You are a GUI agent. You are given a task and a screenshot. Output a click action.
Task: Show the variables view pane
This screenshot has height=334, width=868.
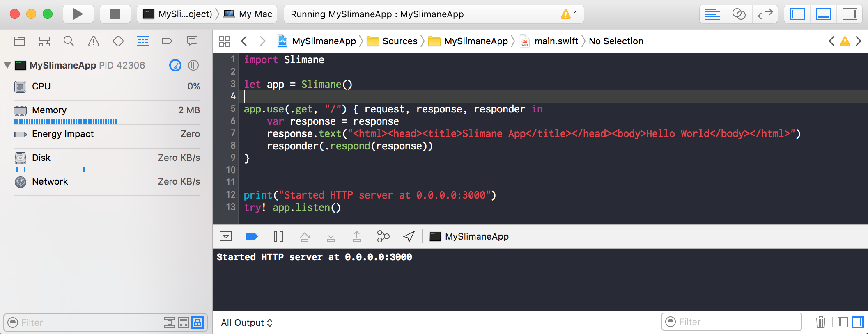[843, 322]
